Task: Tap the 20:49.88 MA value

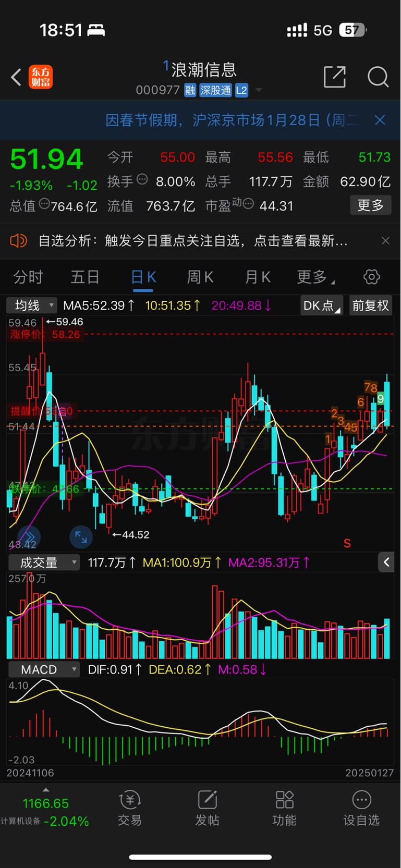Action: point(241,305)
